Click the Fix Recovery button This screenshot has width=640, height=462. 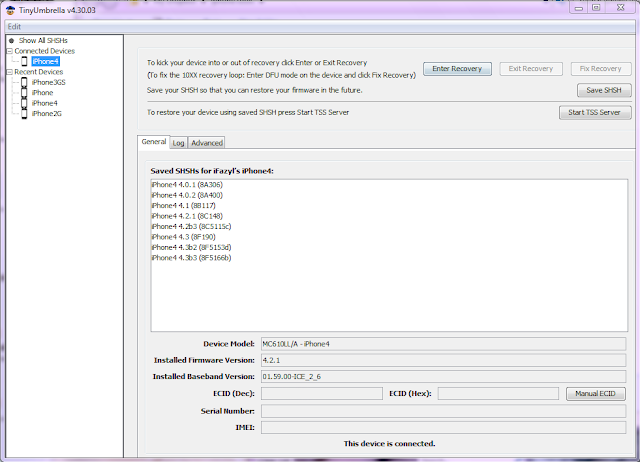click(600, 69)
